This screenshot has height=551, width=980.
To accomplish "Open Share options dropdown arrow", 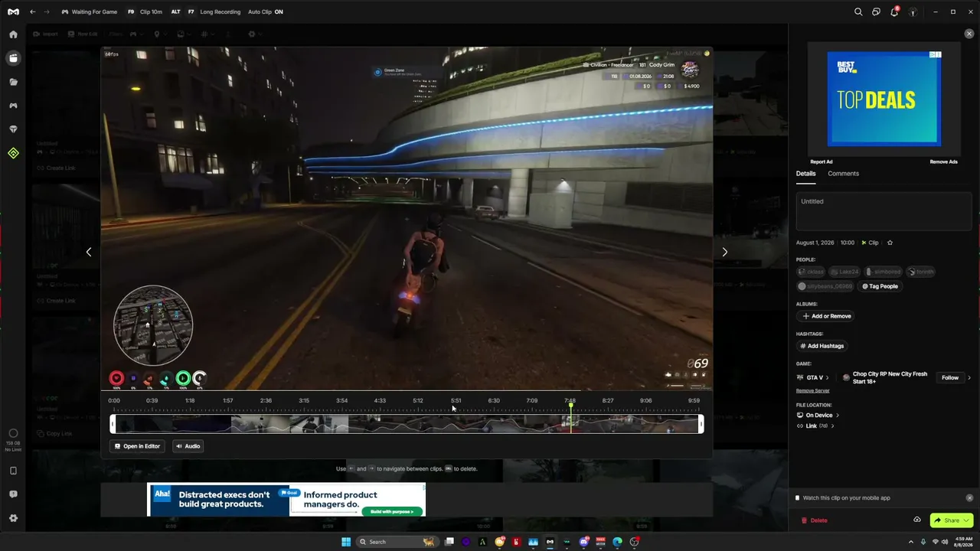I will tap(966, 520).
